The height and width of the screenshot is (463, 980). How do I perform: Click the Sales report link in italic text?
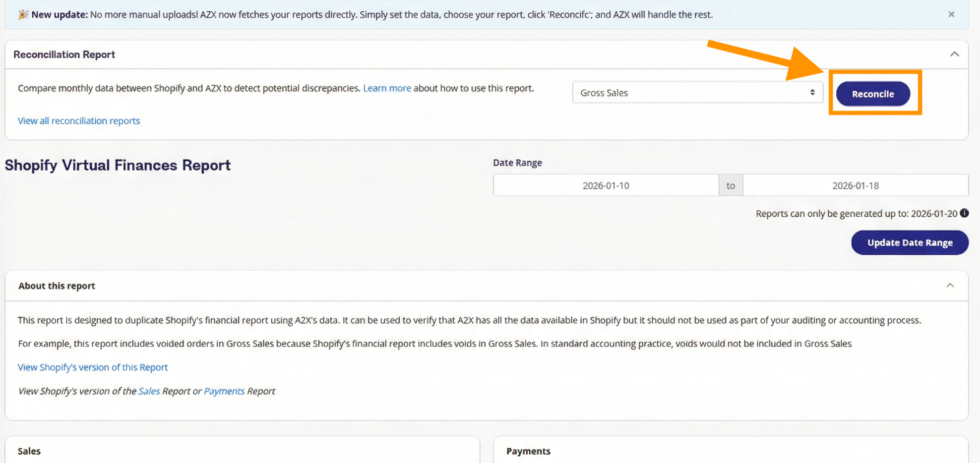click(148, 391)
